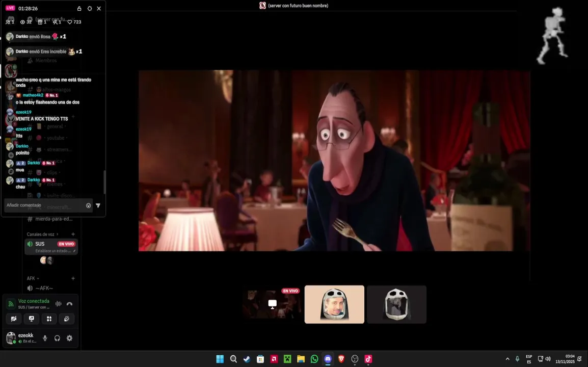Select ezeok19 above VENITE A KICK message
The width and height of the screenshot is (588, 367).
23,112
